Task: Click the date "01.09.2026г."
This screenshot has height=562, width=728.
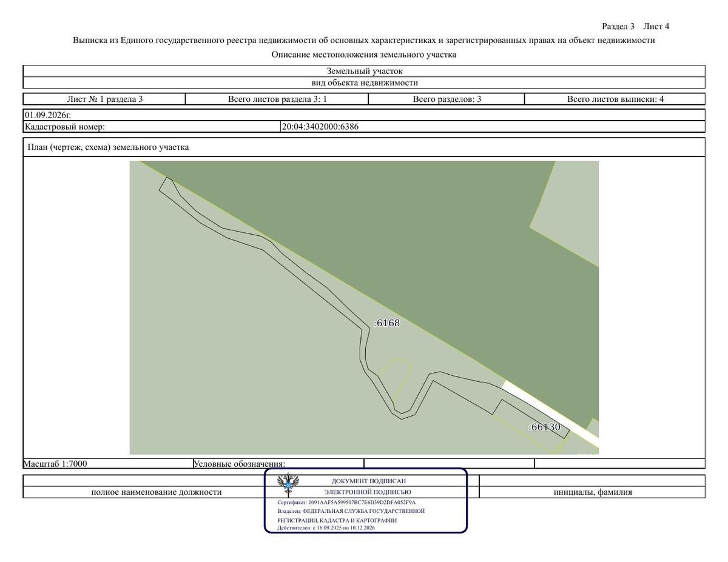Action: tap(48, 115)
